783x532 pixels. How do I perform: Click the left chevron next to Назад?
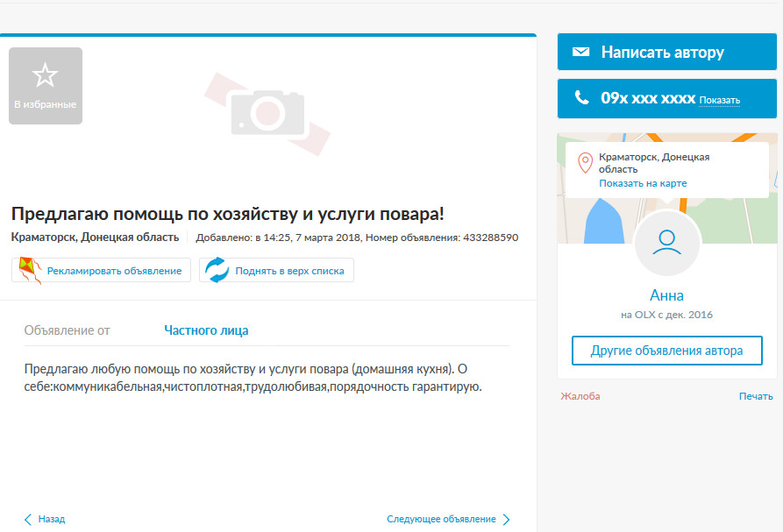[28, 519]
